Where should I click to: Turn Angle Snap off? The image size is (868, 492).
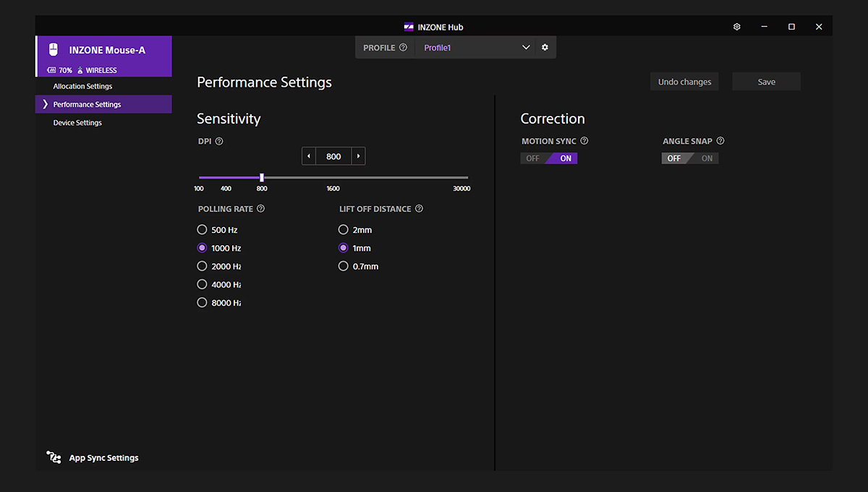(x=676, y=158)
